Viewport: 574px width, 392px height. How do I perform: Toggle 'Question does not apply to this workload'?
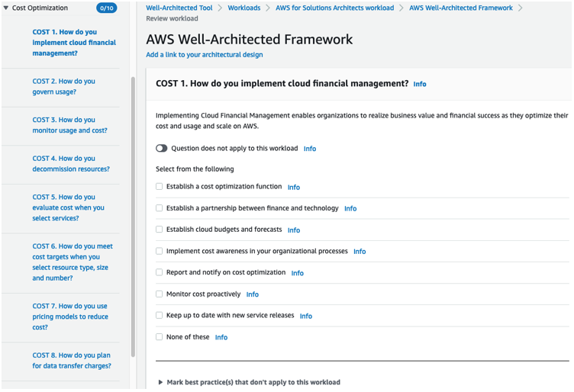[162, 148]
